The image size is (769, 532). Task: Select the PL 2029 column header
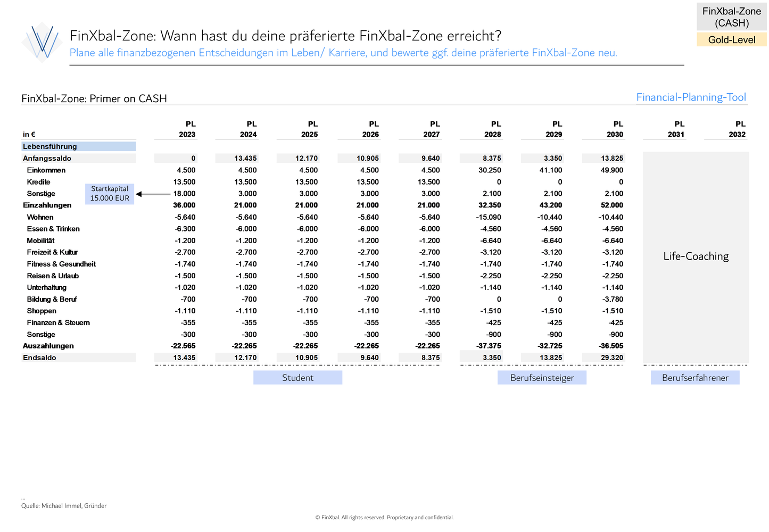click(x=554, y=129)
